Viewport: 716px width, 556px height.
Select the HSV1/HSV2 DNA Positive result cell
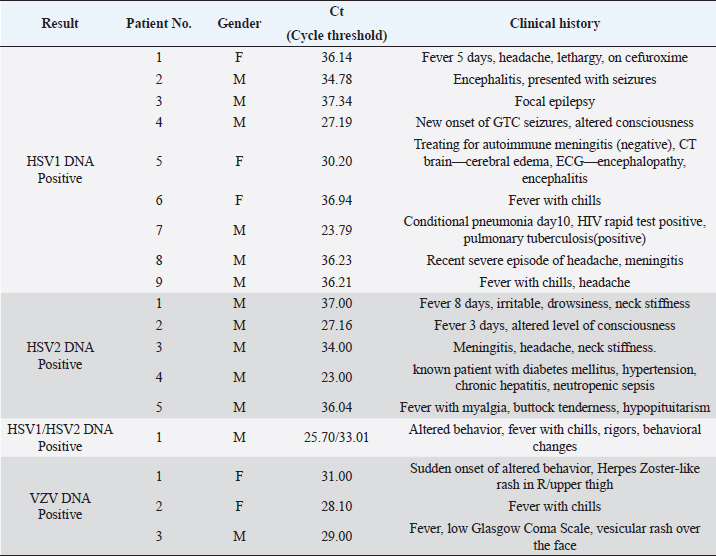60,439
